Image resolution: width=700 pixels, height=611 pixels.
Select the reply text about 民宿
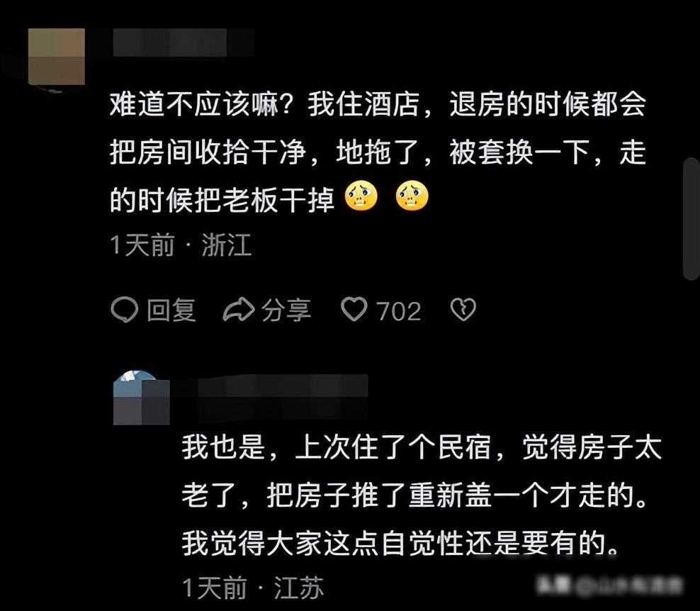[422, 495]
